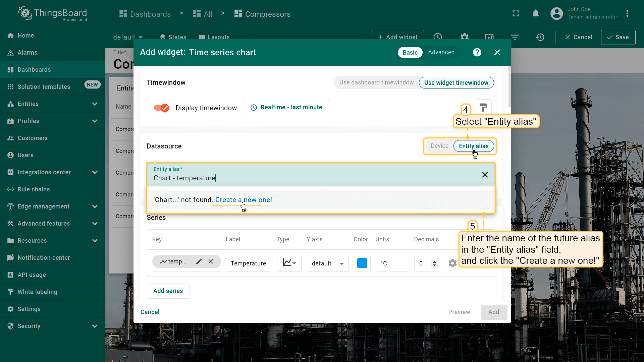The height and width of the screenshot is (362, 644).
Task: Open series settings gear icon
Action: click(x=452, y=263)
